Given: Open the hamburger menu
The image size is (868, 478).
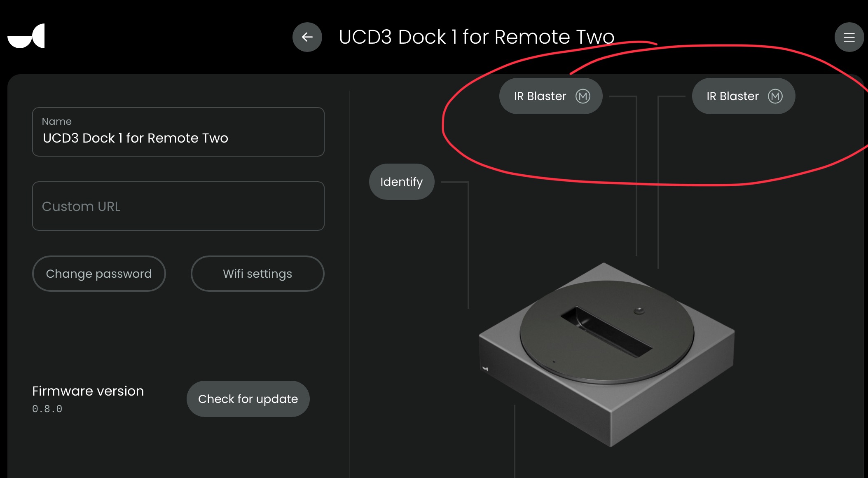Looking at the screenshot, I should [x=849, y=37].
